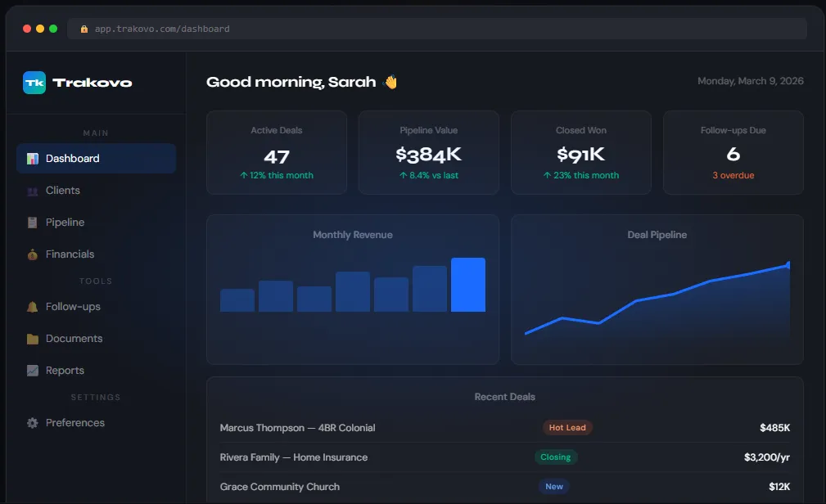Open the Documents section
The image size is (826, 504).
pos(96,339)
